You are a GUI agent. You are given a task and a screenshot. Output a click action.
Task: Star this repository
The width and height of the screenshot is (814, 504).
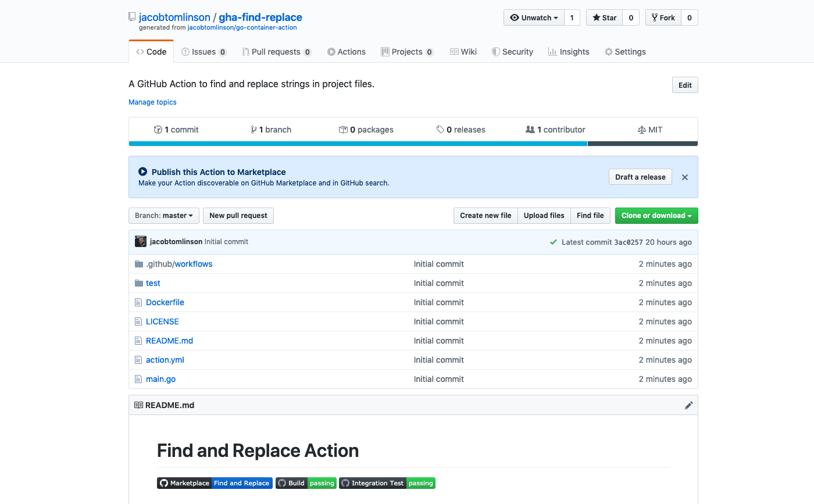point(604,17)
